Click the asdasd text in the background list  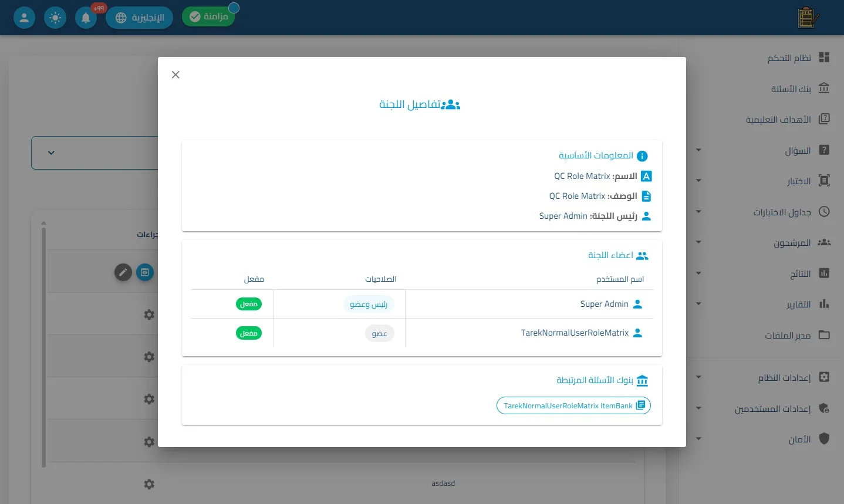pos(443,483)
